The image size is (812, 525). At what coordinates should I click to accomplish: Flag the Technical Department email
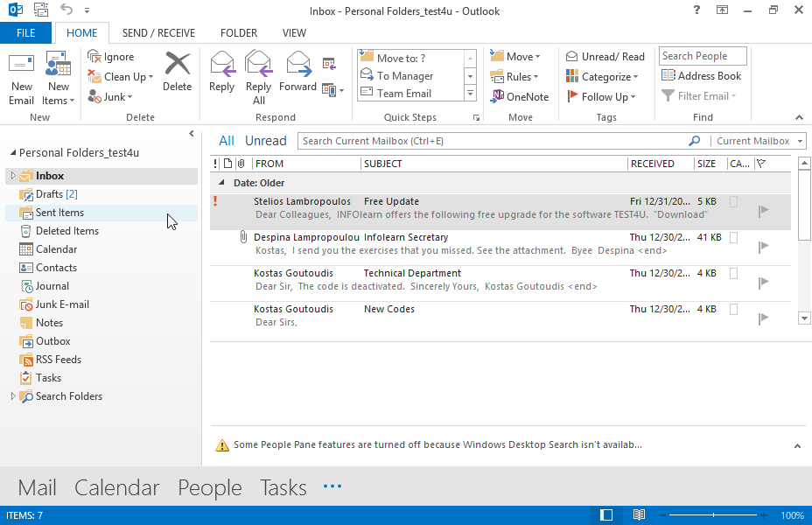point(763,282)
